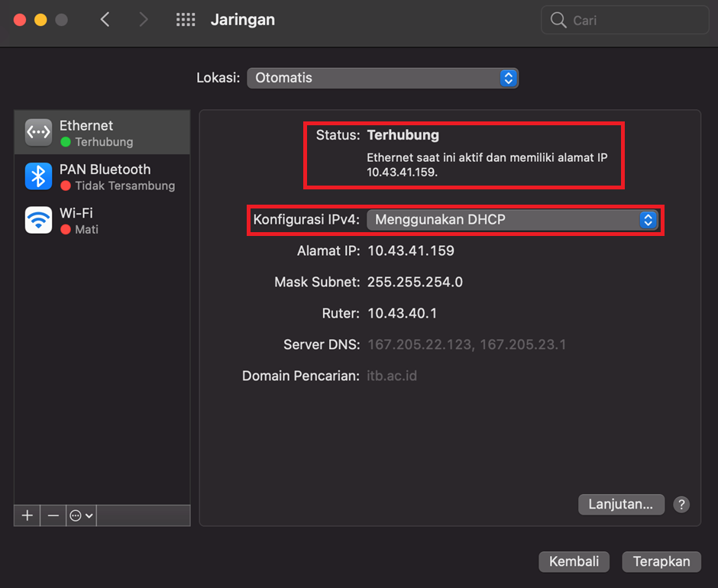Click the Domain Pencarian itb.ac.id field

point(393,376)
